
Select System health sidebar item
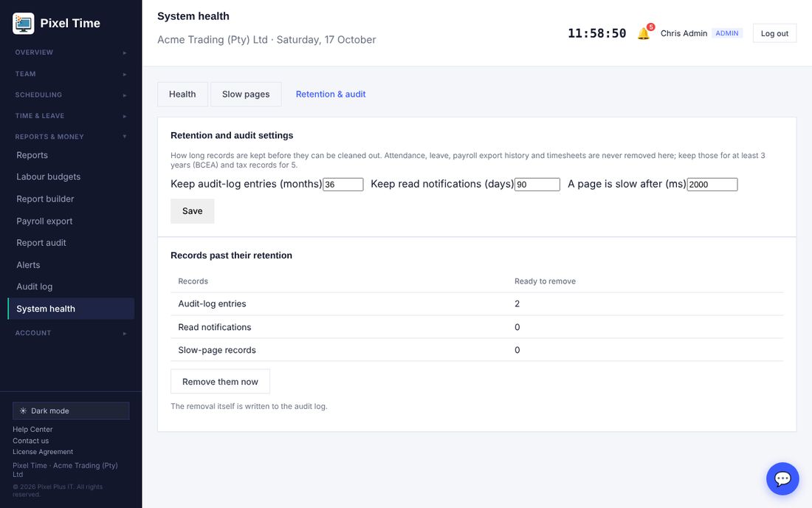tap(71, 309)
